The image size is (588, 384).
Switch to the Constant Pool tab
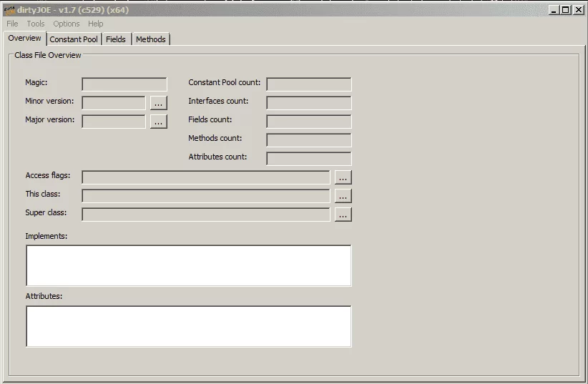pyautogui.click(x=74, y=39)
